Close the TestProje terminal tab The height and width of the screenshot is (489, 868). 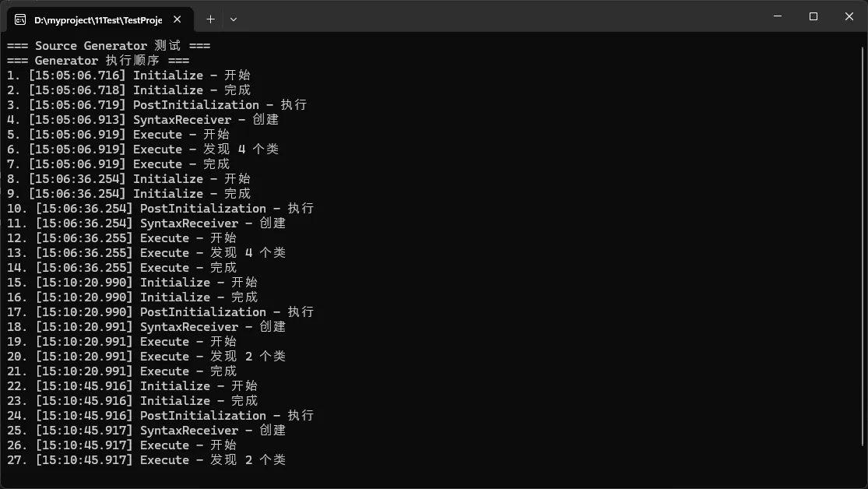coord(178,19)
